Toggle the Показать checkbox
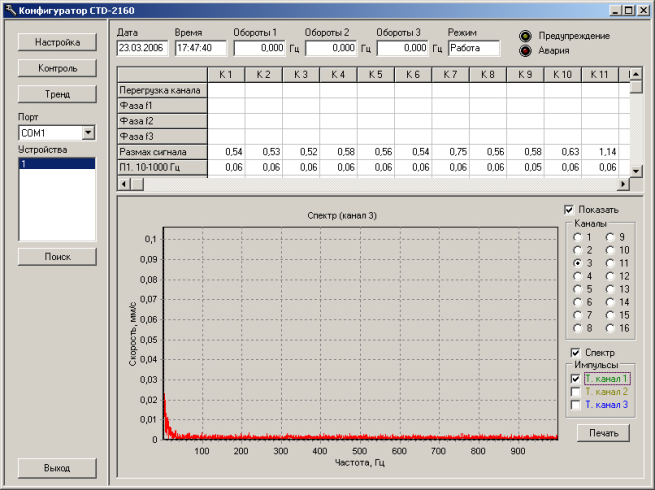The image size is (655, 490). coord(569,209)
